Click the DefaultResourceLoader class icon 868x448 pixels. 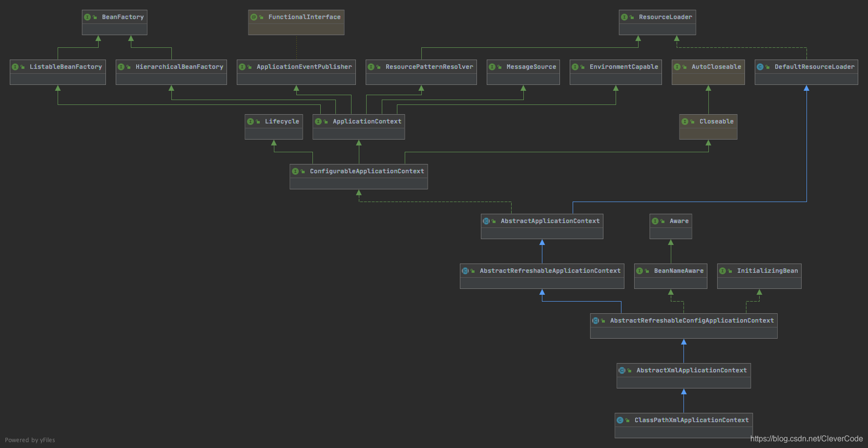(x=760, y=67)
